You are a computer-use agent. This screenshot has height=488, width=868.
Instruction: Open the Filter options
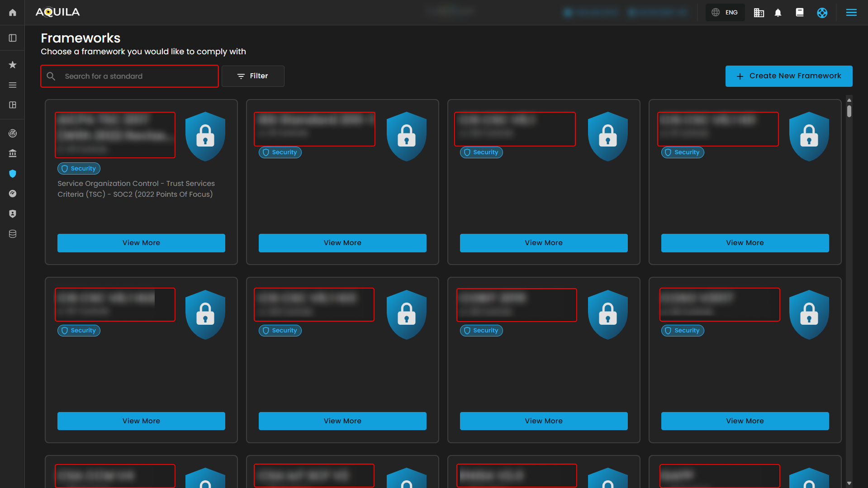pos(253,76)
